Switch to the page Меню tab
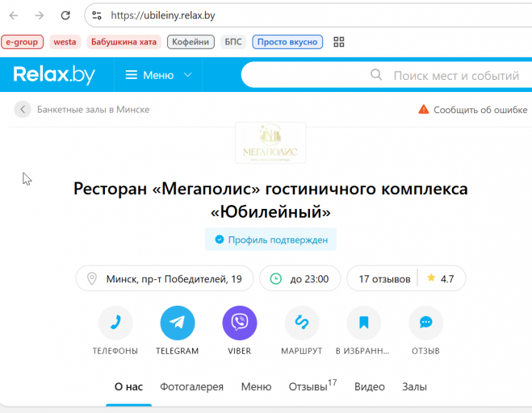 tap(256, 387)
